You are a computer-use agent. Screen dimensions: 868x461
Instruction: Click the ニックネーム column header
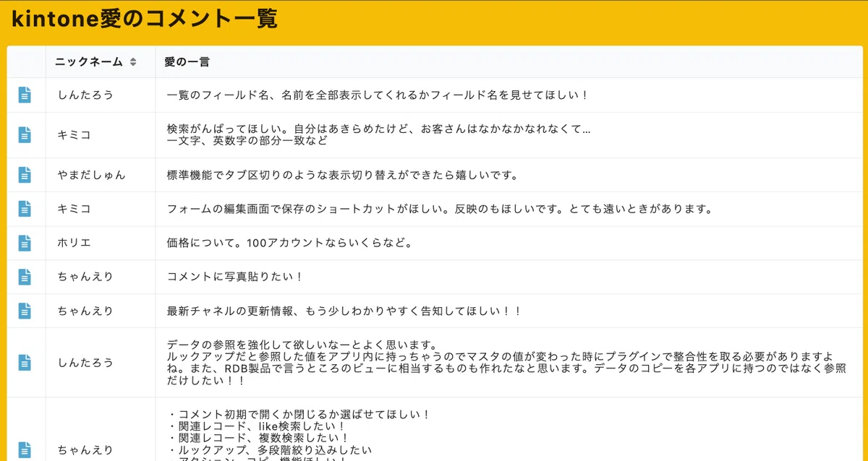point(90,62)
